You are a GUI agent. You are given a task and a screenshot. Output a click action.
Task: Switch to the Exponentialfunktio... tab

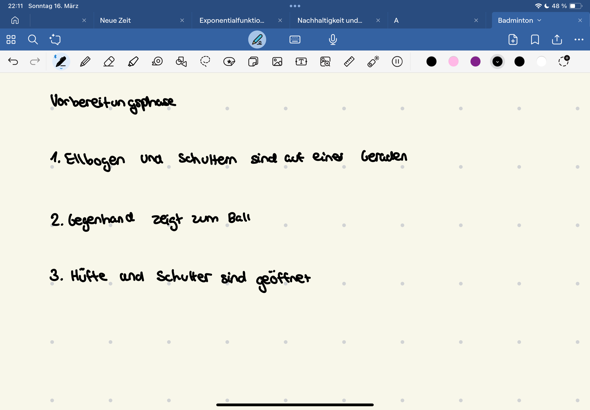click(232, 21)
